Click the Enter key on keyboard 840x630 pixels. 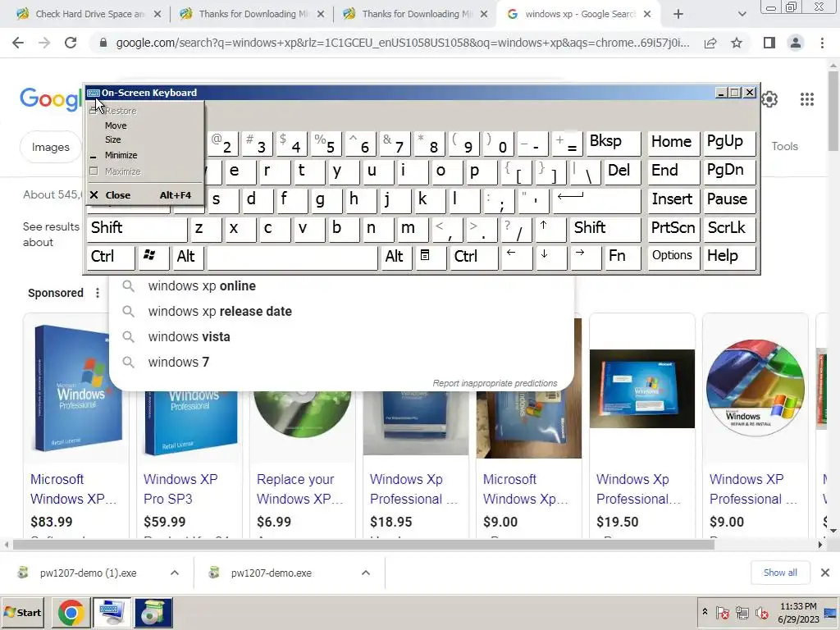[596, 200]
